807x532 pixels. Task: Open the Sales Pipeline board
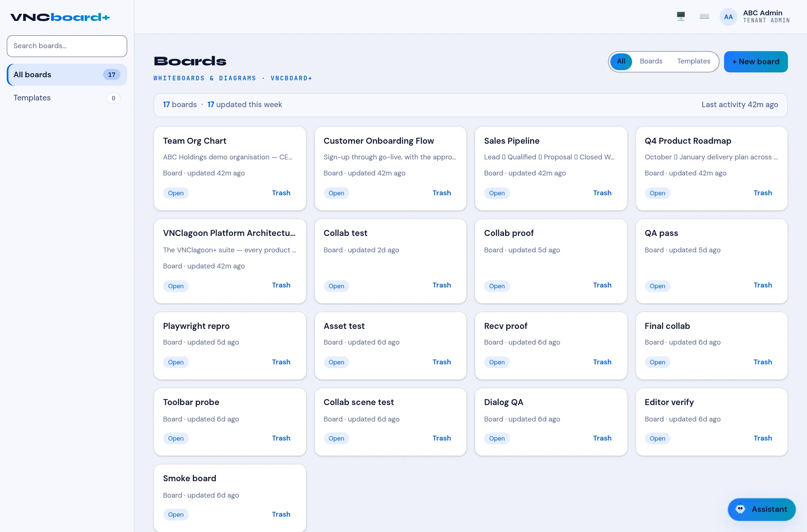tap(497, 193)
